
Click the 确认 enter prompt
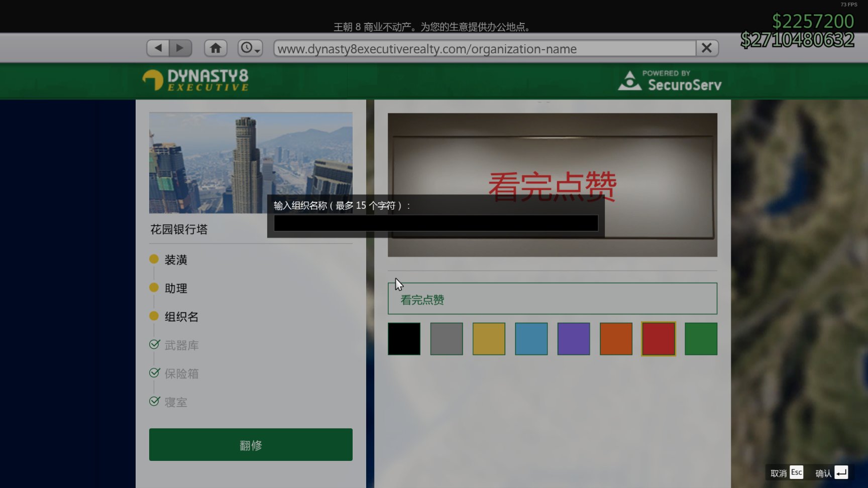coord(831,473)
